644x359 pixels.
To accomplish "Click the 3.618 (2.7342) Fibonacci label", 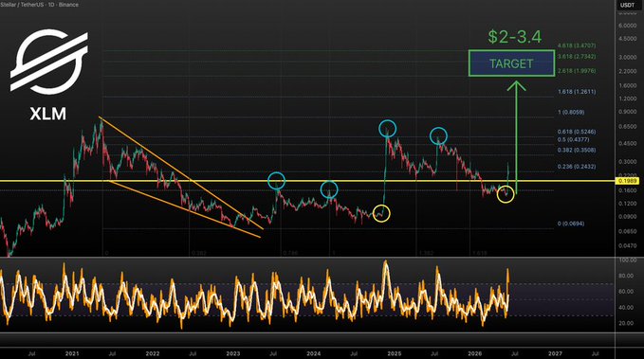I will pos(577,57).
